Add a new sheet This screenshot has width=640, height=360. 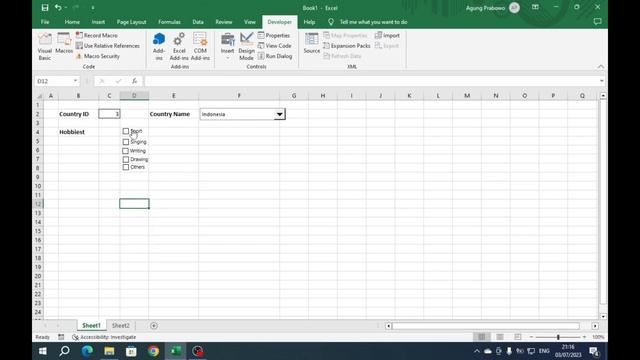pos(154,326)
